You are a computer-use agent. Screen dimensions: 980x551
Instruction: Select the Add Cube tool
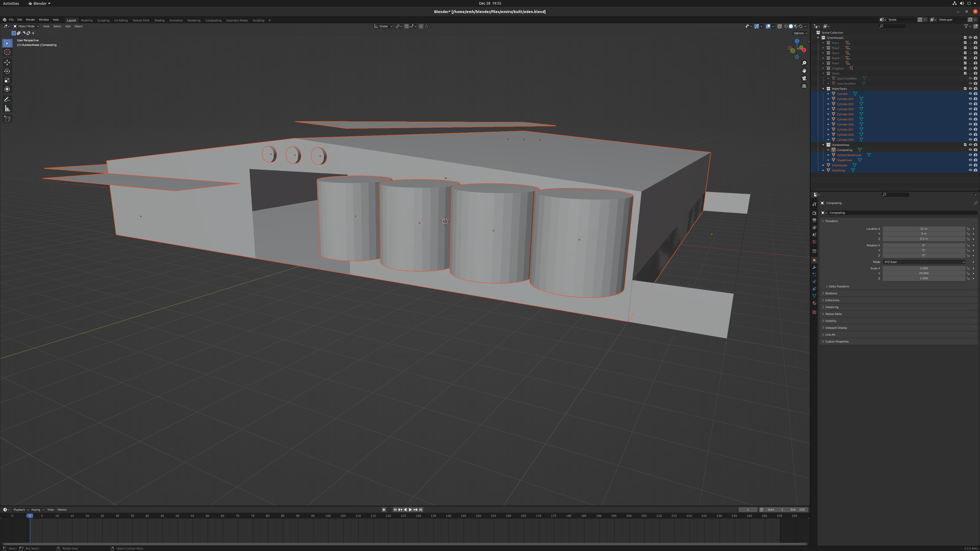(7, 119)
